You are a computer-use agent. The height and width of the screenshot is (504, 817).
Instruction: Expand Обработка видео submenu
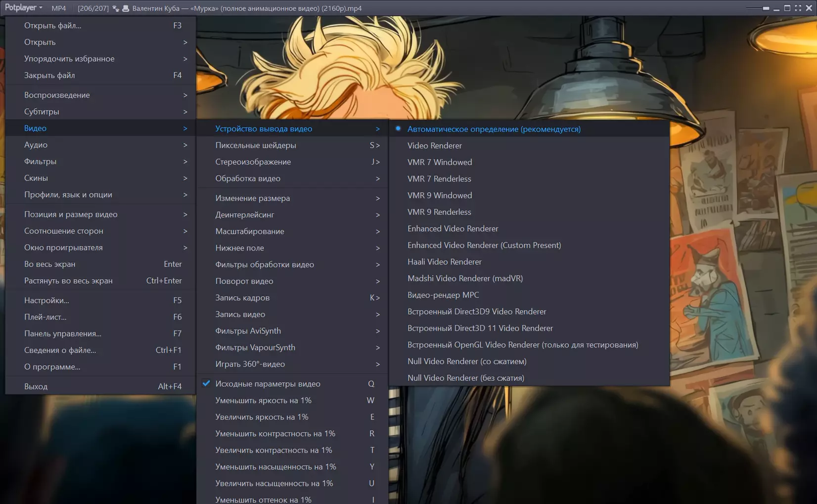pyautogui.click(x=292, y=178)
